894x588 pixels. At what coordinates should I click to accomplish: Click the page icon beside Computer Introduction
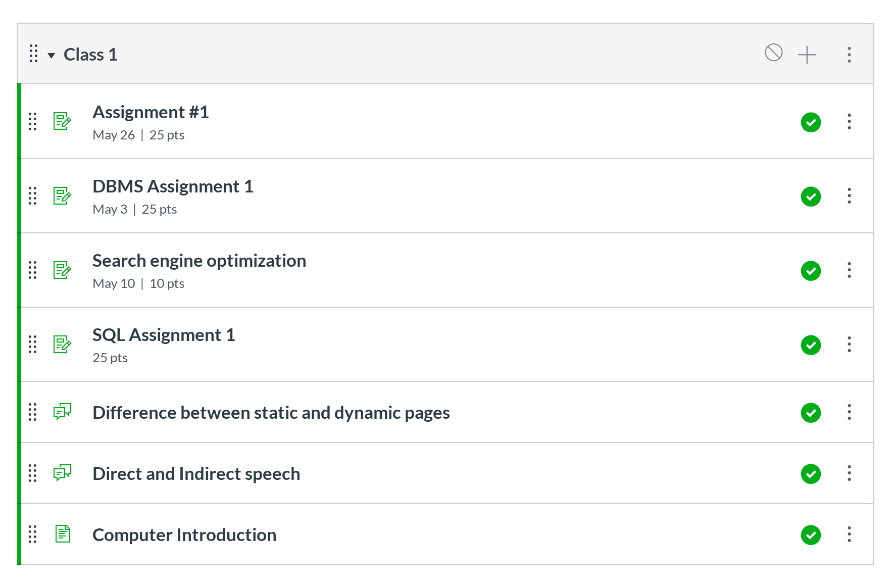pos(62,534)
